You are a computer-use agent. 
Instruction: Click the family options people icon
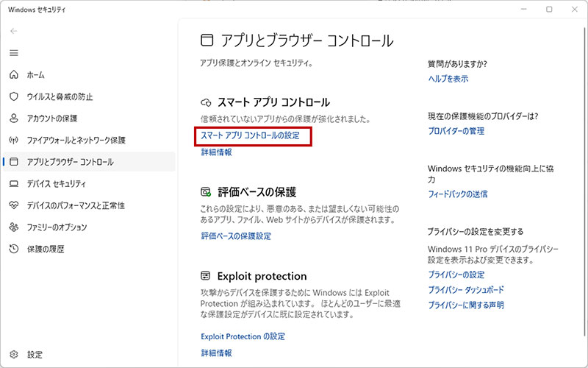point(14,227)
